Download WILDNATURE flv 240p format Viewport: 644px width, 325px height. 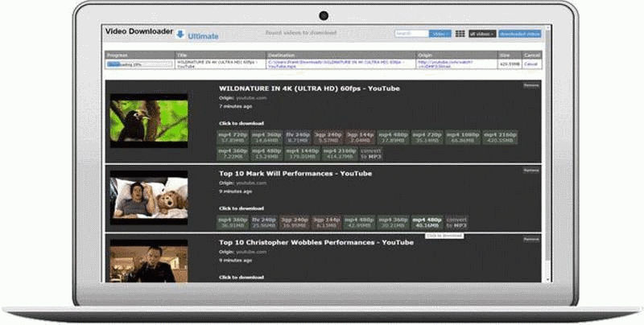298,138
